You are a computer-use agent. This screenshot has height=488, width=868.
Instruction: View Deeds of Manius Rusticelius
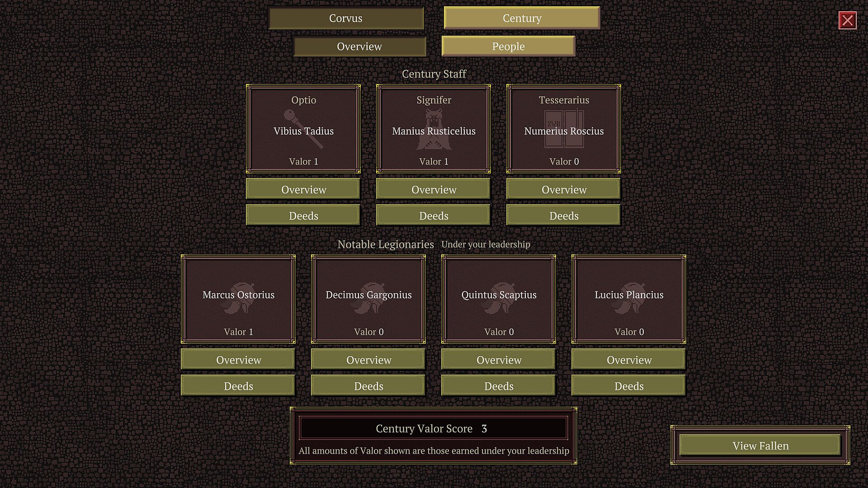[x=434, y=216]
